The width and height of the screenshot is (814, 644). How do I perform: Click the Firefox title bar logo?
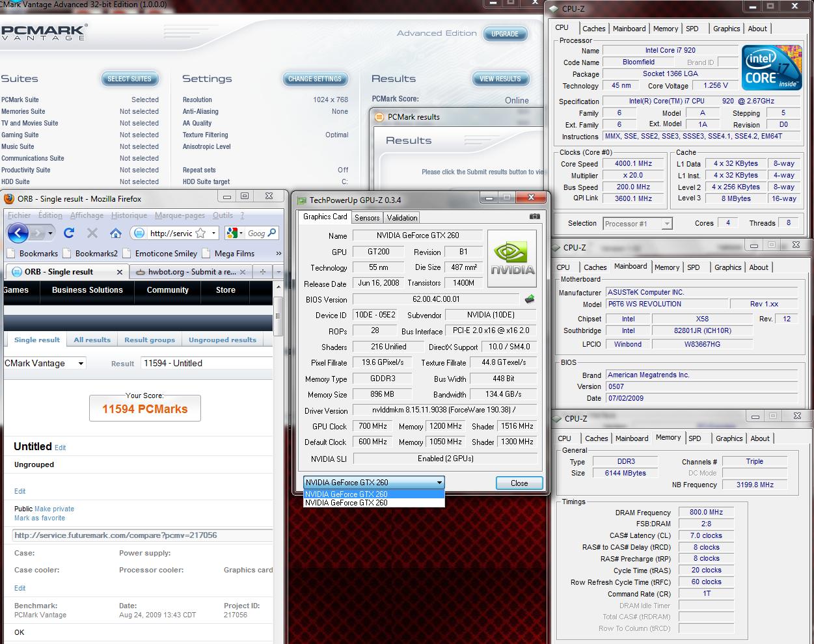[x=9, y=199]
